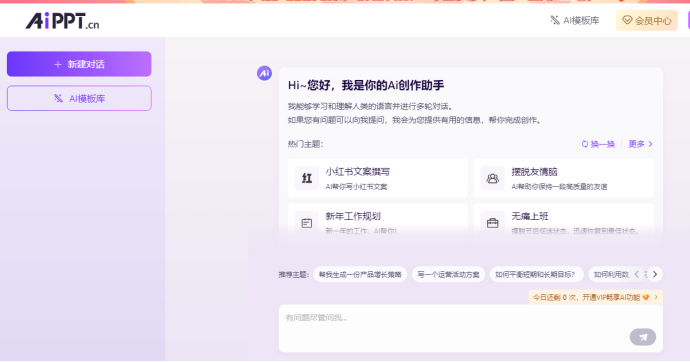Show previous recommended topics arrow
Screen dimensions: 690x362
[637, 274]
